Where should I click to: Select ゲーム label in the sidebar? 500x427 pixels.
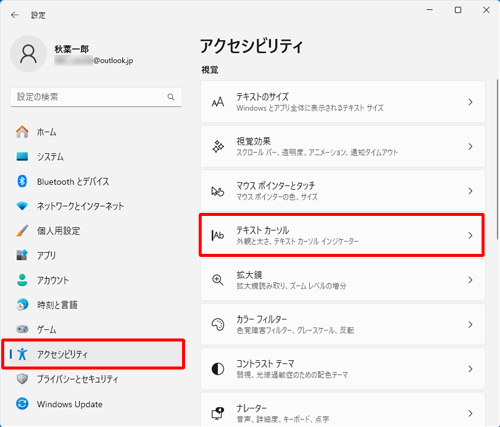point(46,329)
